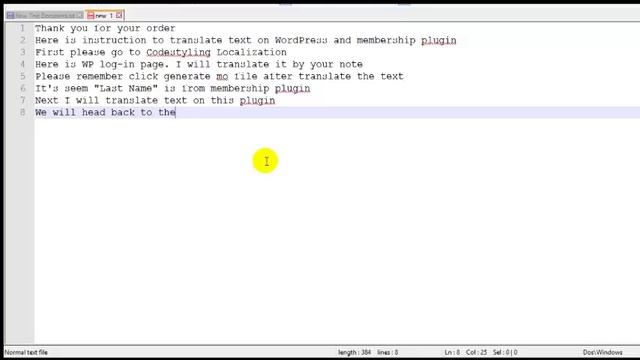The height and width of the screenshot is (360, 640).
Task: Click 'Ln : 8' in status bar
Action: click(x=452, y=352)
